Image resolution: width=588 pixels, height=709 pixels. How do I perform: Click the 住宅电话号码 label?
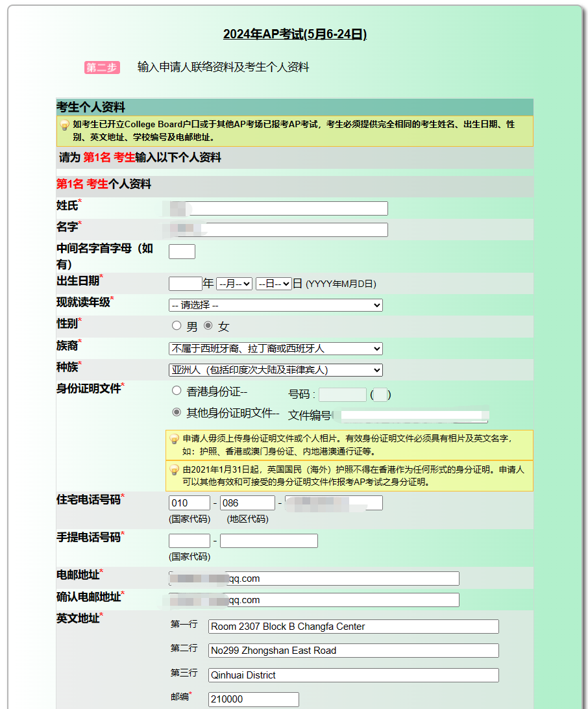[88, 500]
